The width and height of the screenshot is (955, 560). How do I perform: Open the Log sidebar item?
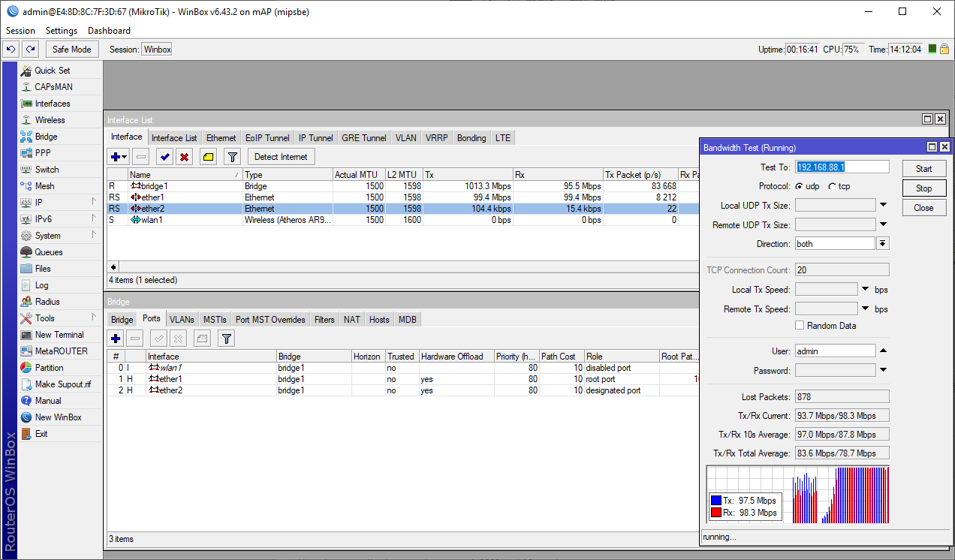[x=41, y=285]
